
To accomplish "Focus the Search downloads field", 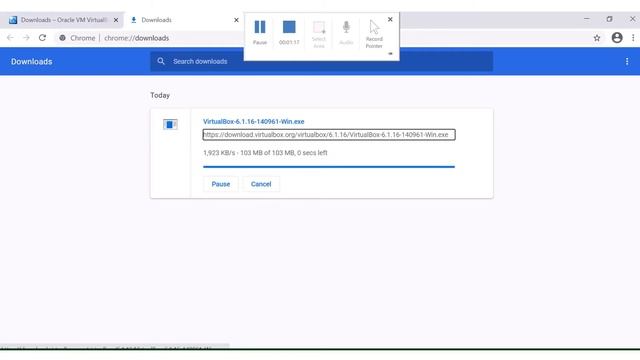I will (321, 61).
